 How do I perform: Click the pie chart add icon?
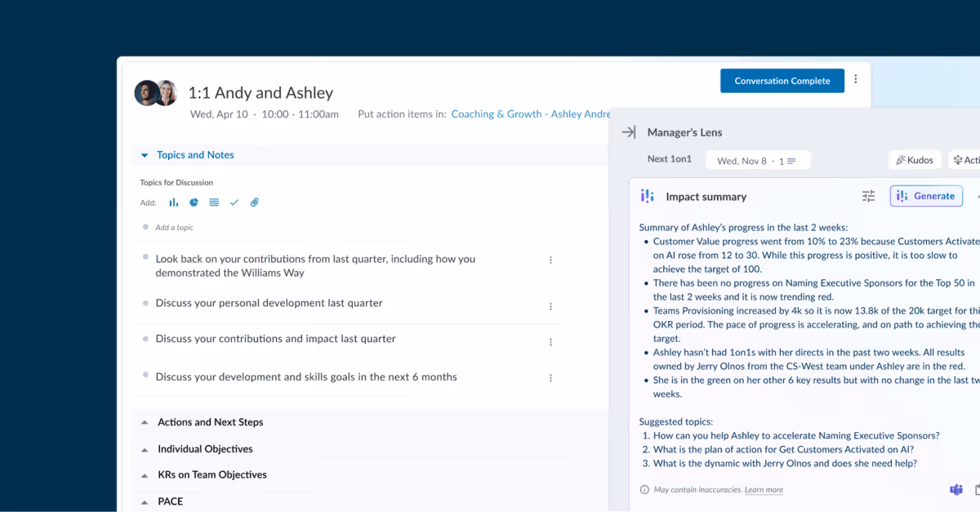[x=194, y=202]
